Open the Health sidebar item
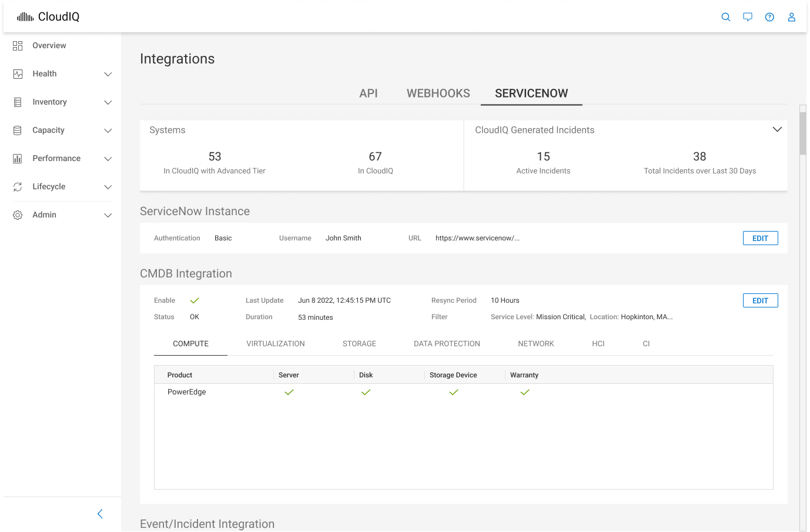The height and width of the screenshot is (532, 810). pos(45,74)
